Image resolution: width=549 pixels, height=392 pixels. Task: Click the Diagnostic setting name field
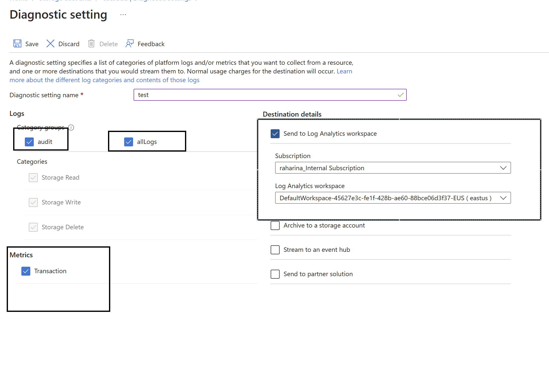(270, 95)
